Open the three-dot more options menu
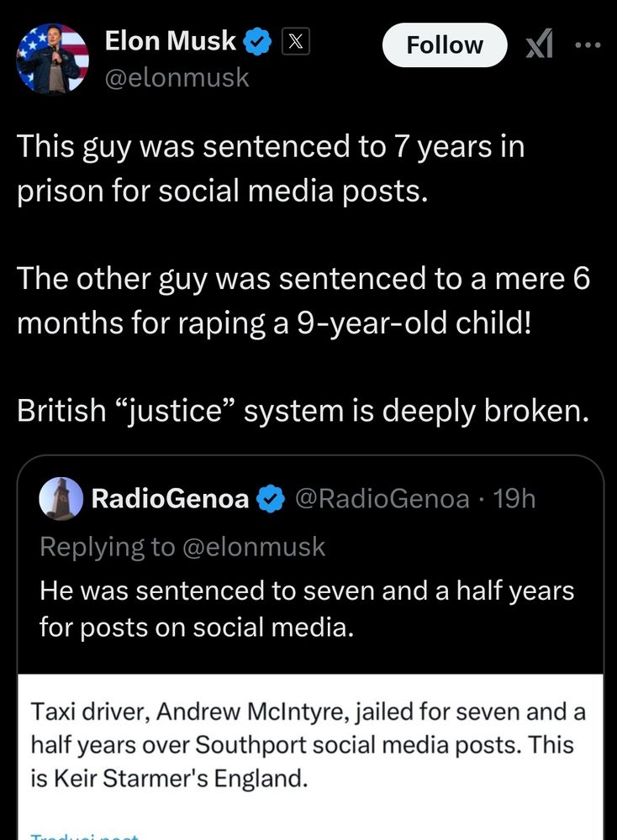Image resolution: width=617 pixels, height=840 pixels. pyautogui.click(x=588, y=45)
